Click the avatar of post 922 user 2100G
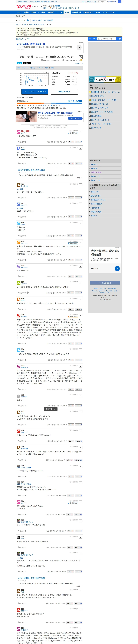This screenshot has width=138, height=644. coord(18,185)
